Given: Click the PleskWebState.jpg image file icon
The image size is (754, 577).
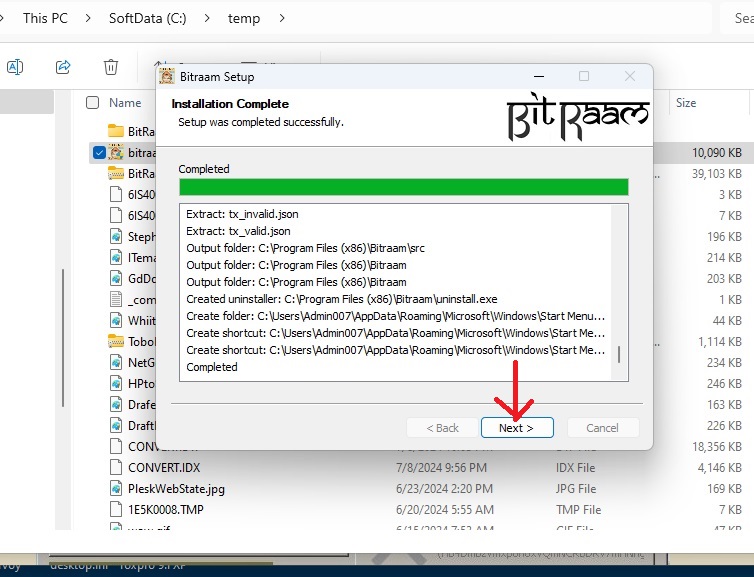Looking at the screenshot, I should point(116,489).
